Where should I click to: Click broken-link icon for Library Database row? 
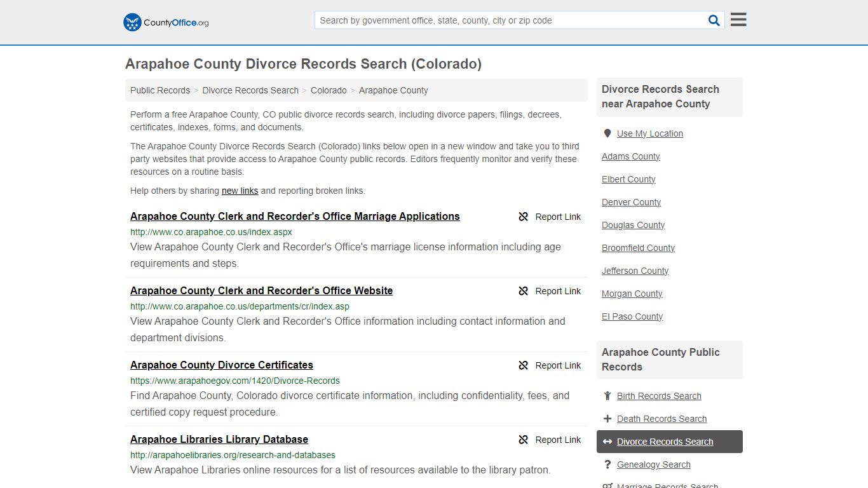click(x=524, y=440)
